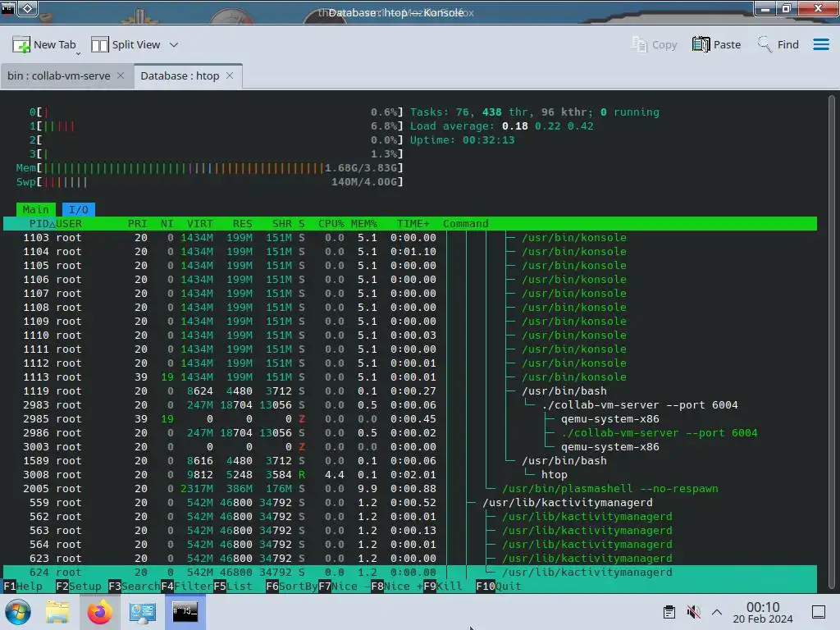The width and height of the screenshot is (840, 630).
Task: Switch to htop Main screen tab
Action: (x=36, y=209)
